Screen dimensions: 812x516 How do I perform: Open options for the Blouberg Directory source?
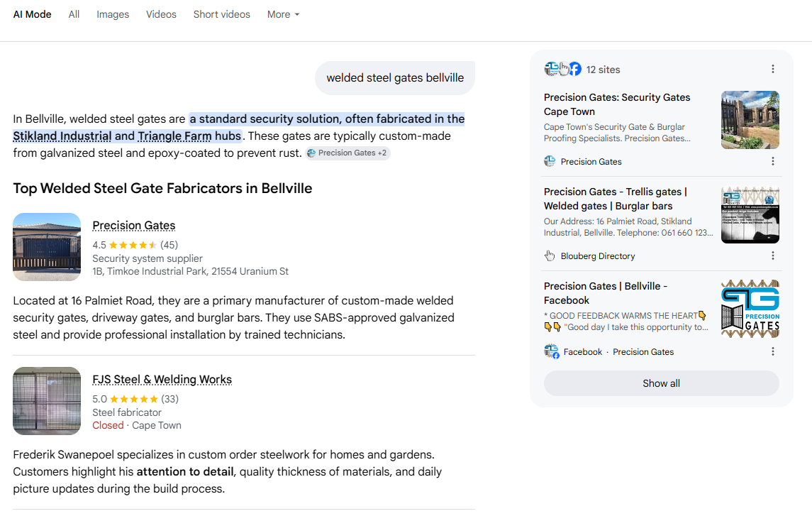coord(773,256)
